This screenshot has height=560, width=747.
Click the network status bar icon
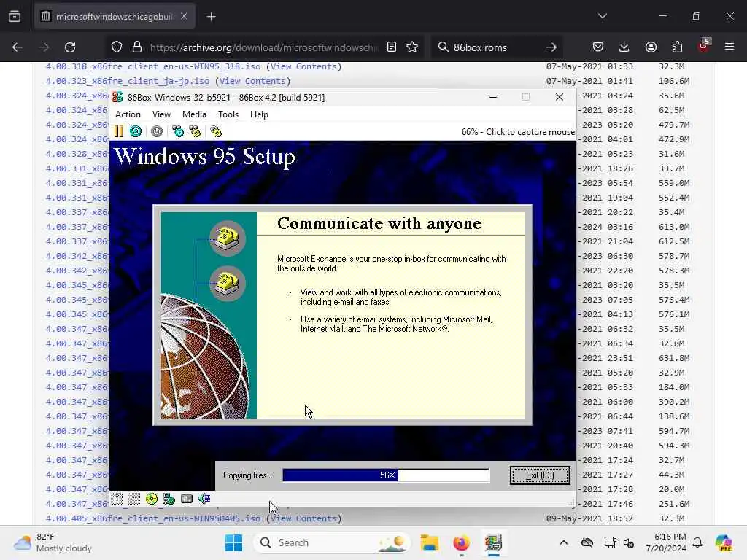coord(169,499)
